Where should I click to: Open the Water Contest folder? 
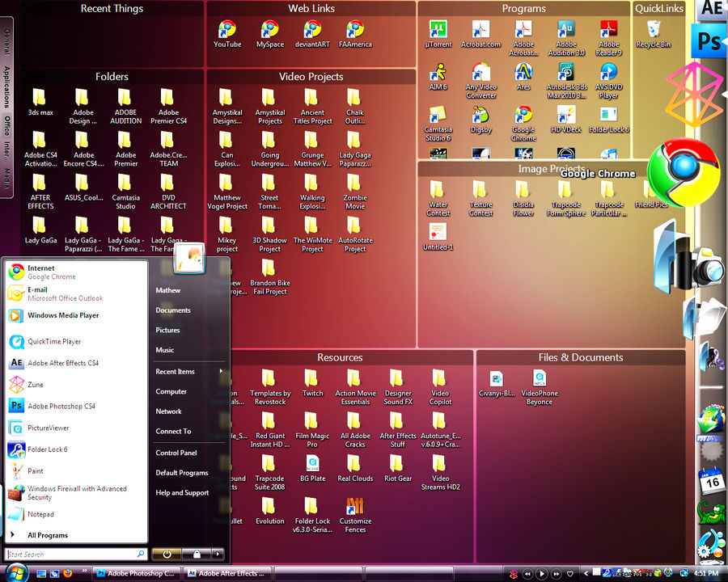point(438,199)
